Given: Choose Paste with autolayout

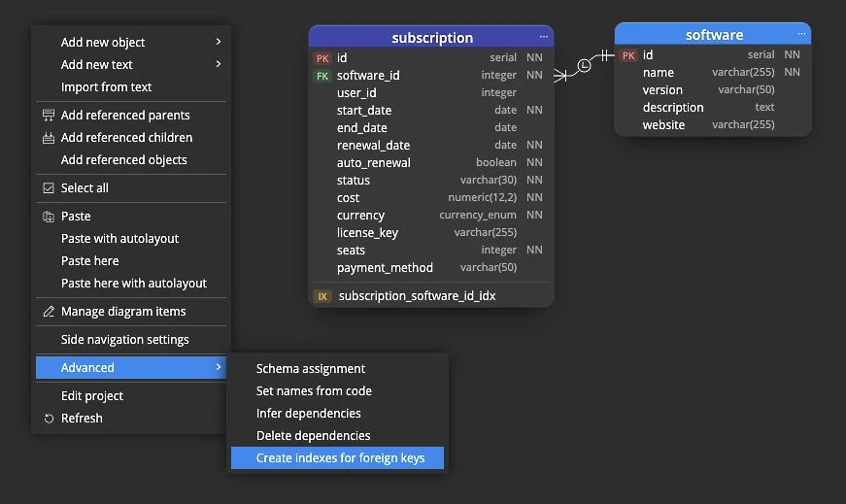Looking at the screenshot, I should 131,239.
